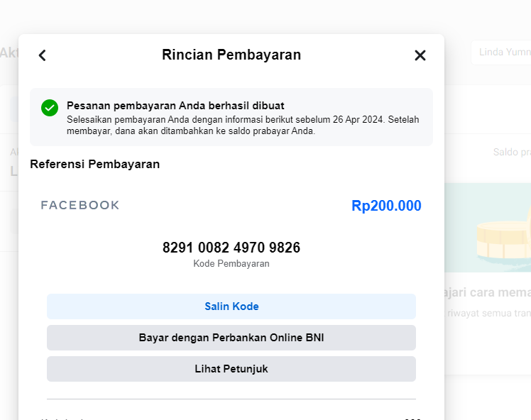Viewport: 531px width, 420px height.
Task: Click the back arrow in dialog header
Action: (x=43, y=55)
